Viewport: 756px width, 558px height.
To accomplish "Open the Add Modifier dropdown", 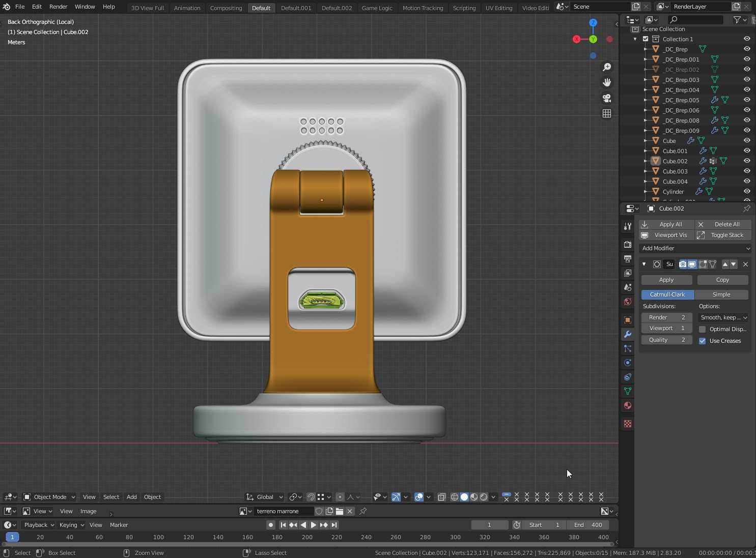I will [695, 248].
